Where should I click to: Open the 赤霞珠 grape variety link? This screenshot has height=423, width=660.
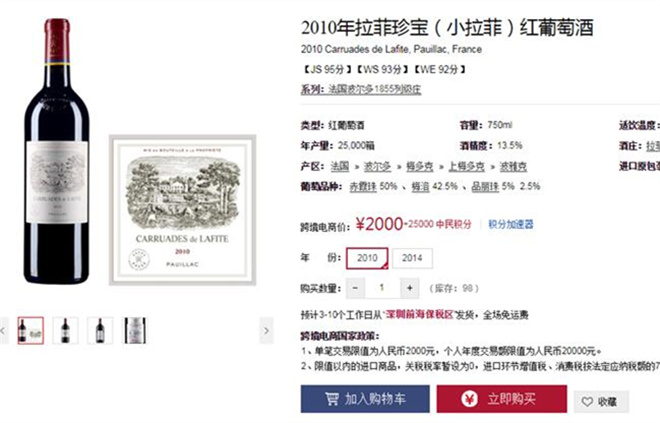pos(363,186)
